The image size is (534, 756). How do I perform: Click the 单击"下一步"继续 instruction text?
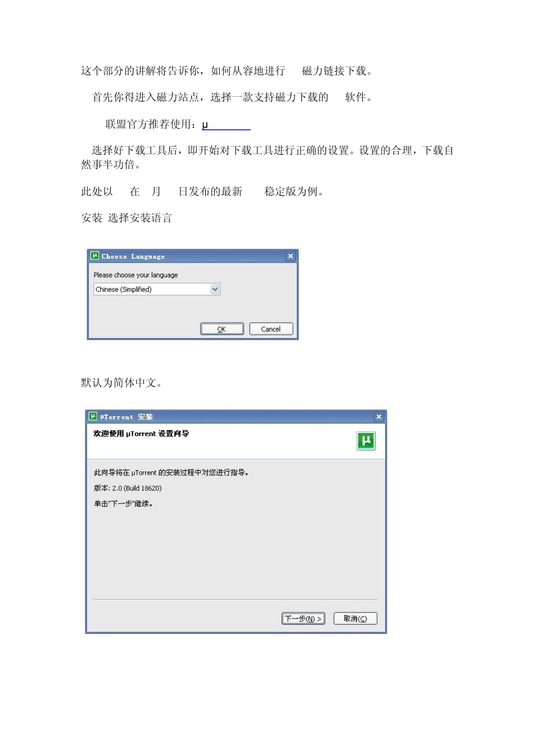[123, 504]
